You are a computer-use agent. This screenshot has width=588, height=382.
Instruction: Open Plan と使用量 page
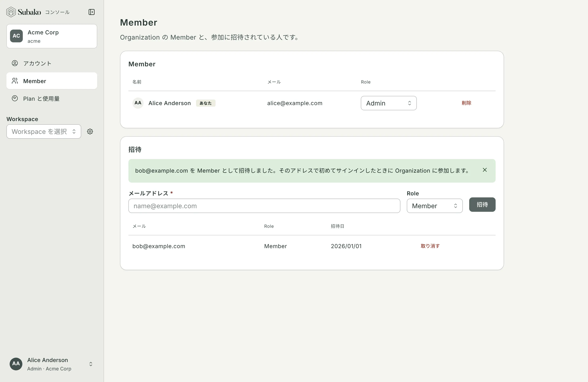(52, 98)
